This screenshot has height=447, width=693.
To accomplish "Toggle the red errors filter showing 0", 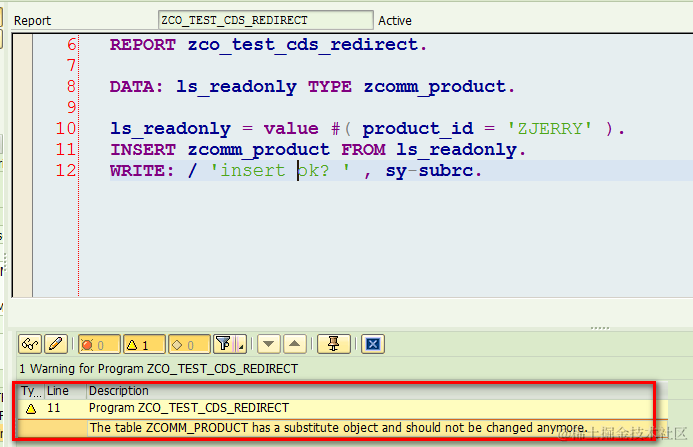I will [x=99, y=344].
